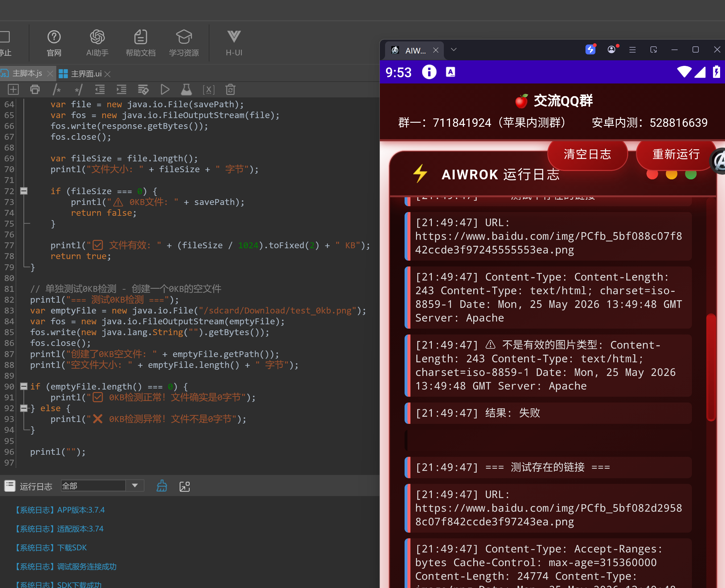The width and height of the screenshot is (725, 588).
Task: Tap the red dot in log header
Action: tap(652, 174)
